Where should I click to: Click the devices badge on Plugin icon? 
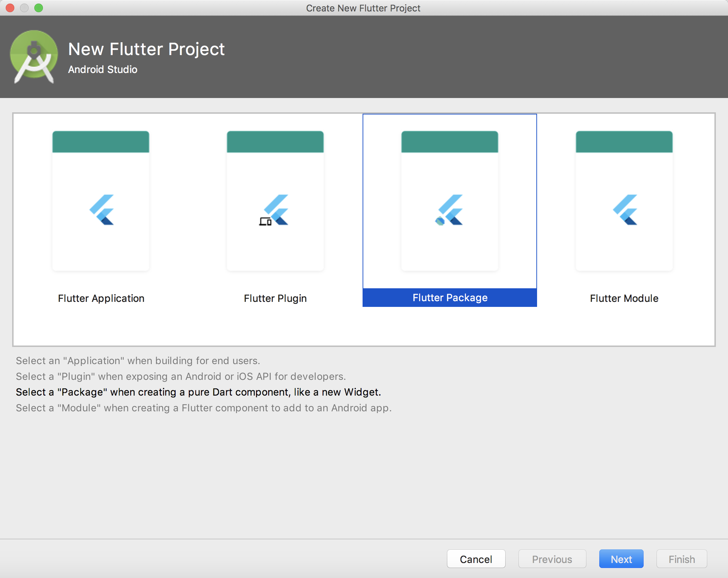(265, 222)
